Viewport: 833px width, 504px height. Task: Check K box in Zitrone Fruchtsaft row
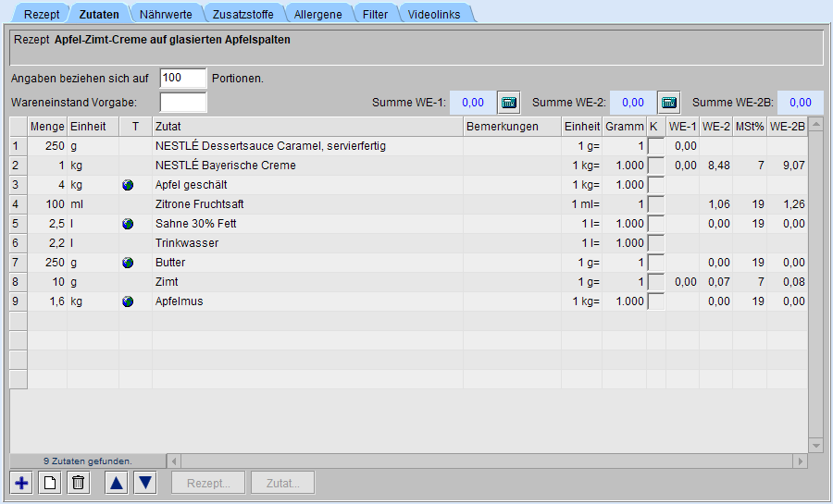[x=655, y=204]
